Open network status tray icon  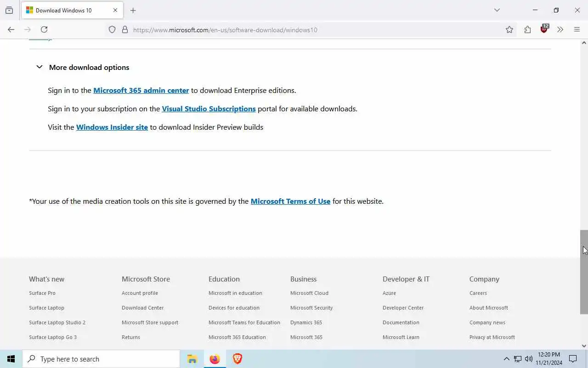[518, 359]
